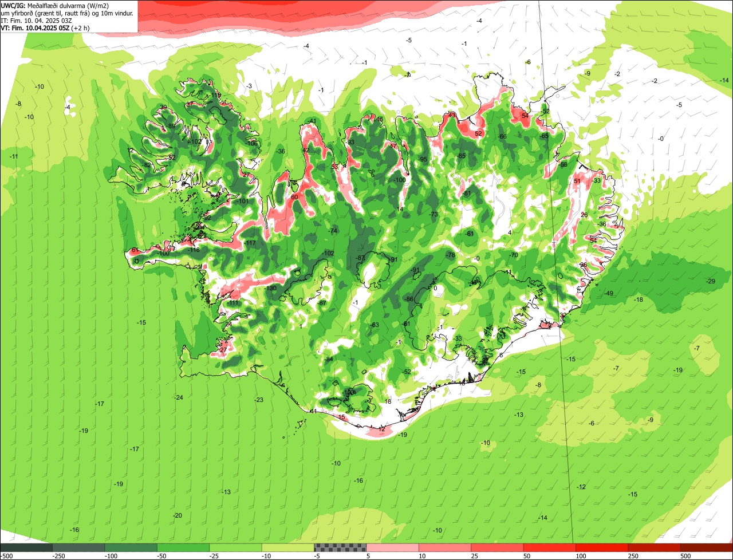The width and height of the screenshot is (733, 560).
Task: Click the 67 flux value on the map
Action: tap(322, 303)
